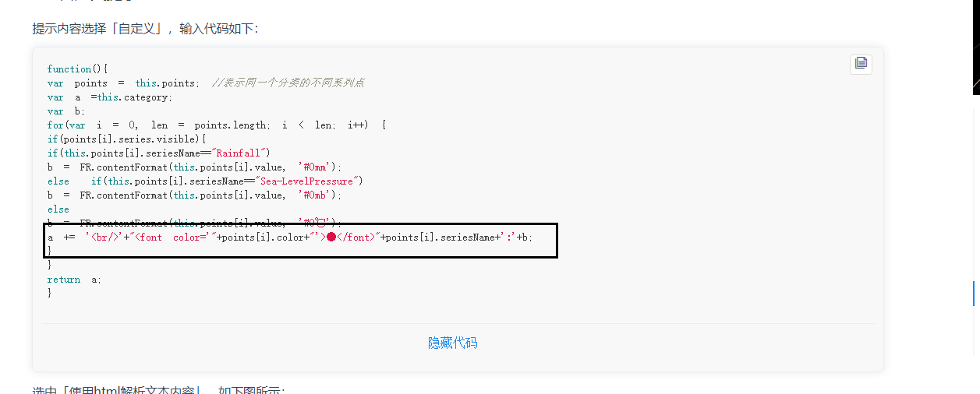Click the gray comment 表示同一个分类的不同系列点

coord(288,83)
